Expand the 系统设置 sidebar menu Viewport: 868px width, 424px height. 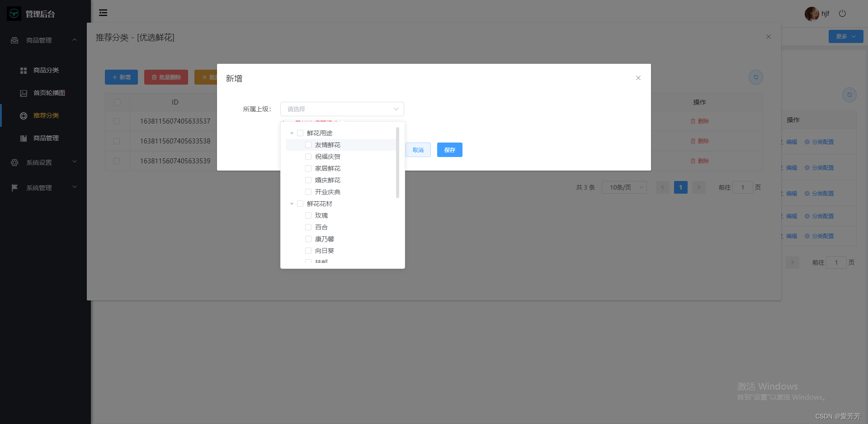pyautogui.click(x=75, y=162)
